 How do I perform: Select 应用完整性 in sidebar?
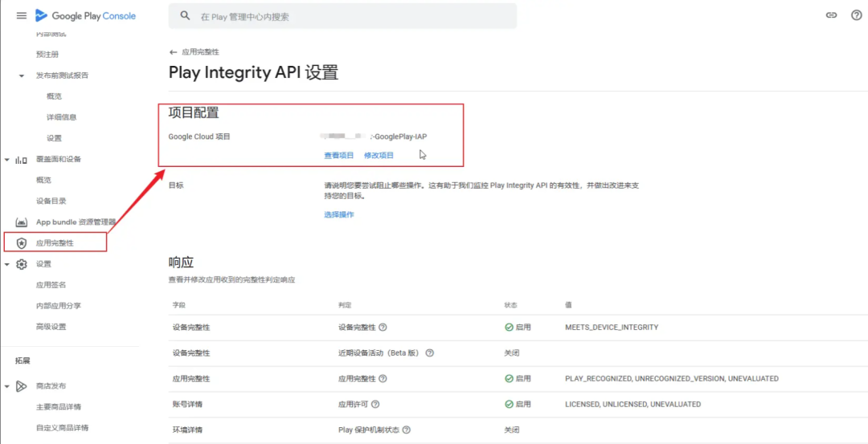click(x=55, y=242)
